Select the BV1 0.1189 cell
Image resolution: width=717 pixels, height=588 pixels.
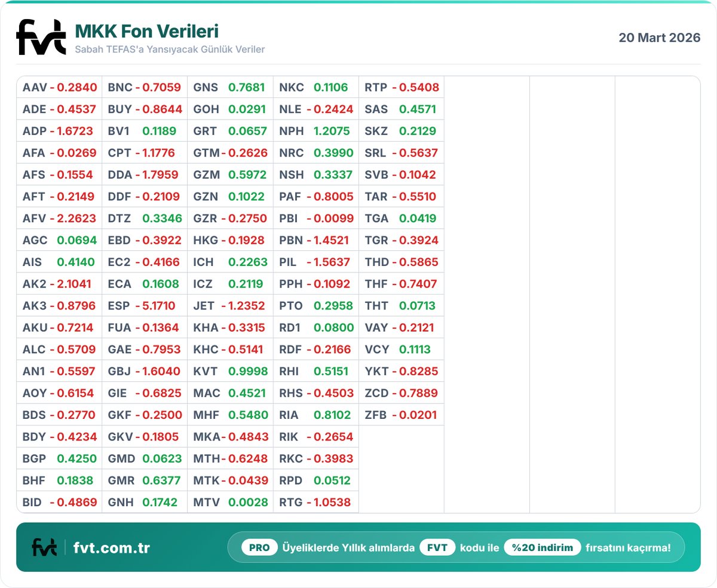tap(145, 131)
